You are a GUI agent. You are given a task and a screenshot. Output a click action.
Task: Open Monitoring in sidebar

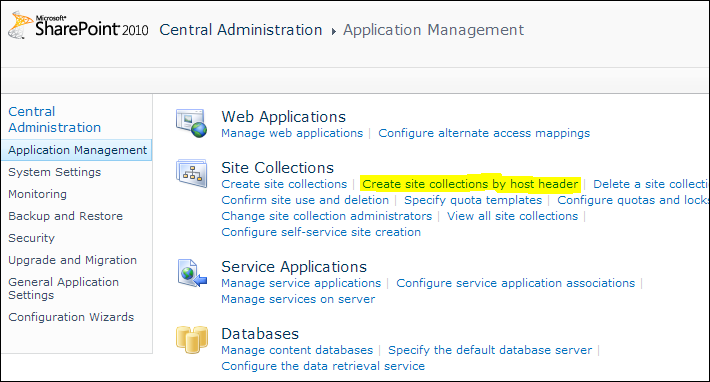pos(37,194)
